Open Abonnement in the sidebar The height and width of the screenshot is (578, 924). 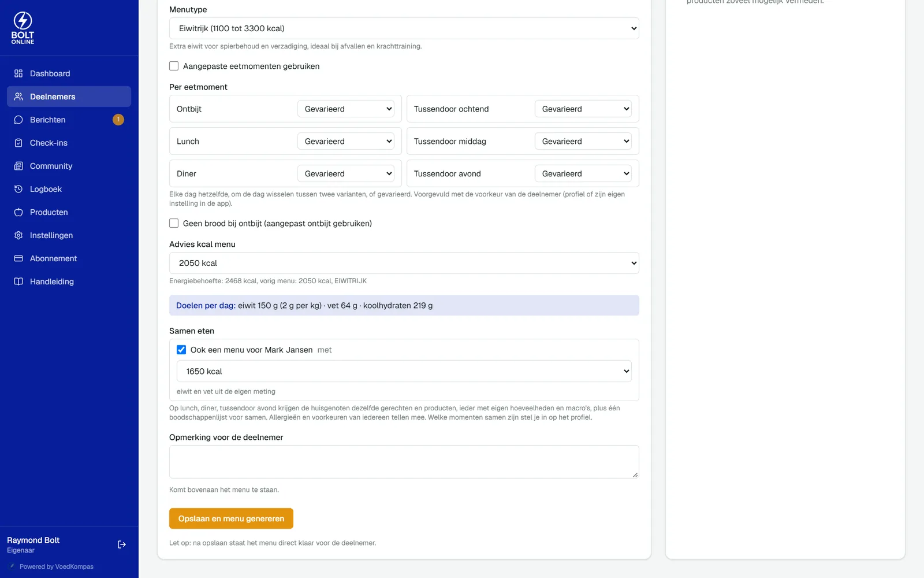click(69, 258)
